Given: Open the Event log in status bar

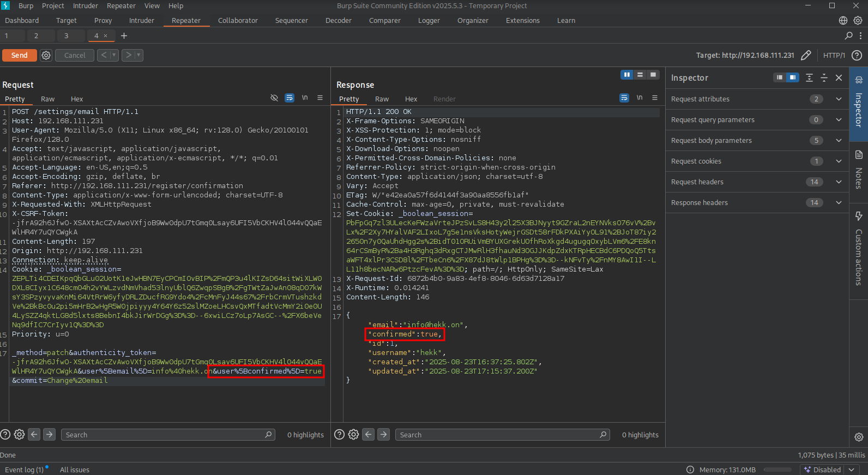Looking at the screenshot, I should (x=24, y=470).
